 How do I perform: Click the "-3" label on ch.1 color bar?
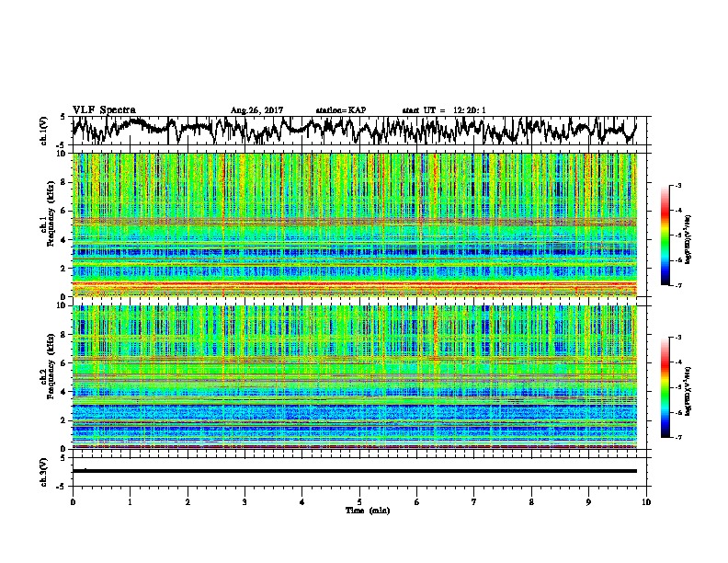pos(677,185)
